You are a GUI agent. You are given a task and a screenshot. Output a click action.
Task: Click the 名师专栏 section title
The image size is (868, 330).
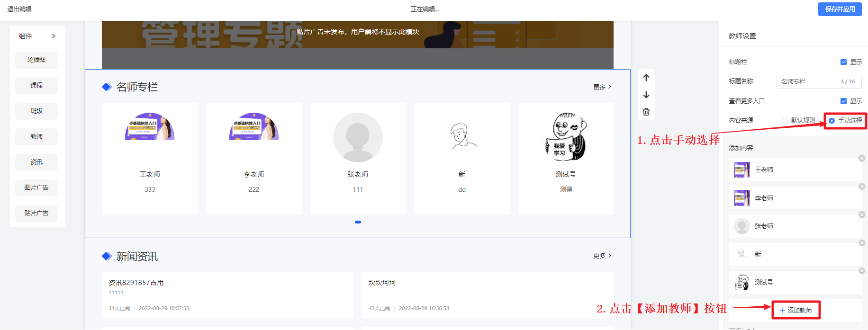[x=137, y=87]
